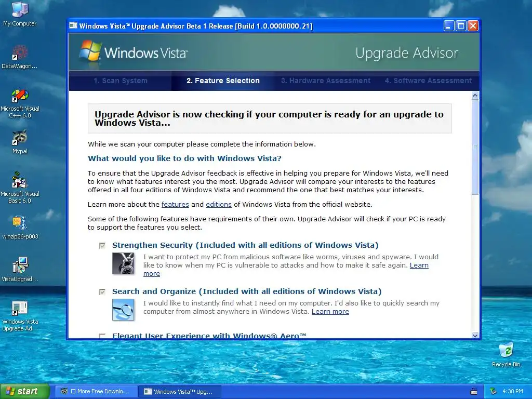
Task: Click the Search and Organize heading
Action: [247, 291]
